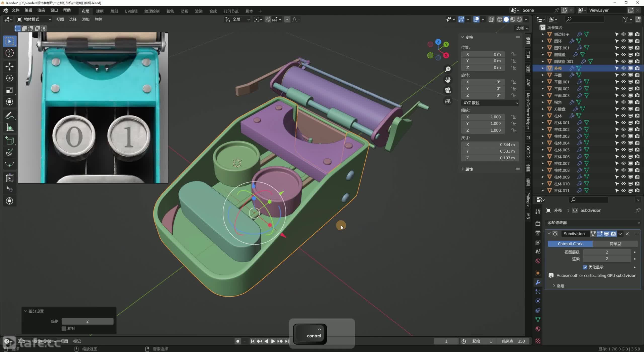The image size is (644, 352).
Task: Open the XYZ 欧拉 rotation mode dropdown
Action: pos(490,103)
